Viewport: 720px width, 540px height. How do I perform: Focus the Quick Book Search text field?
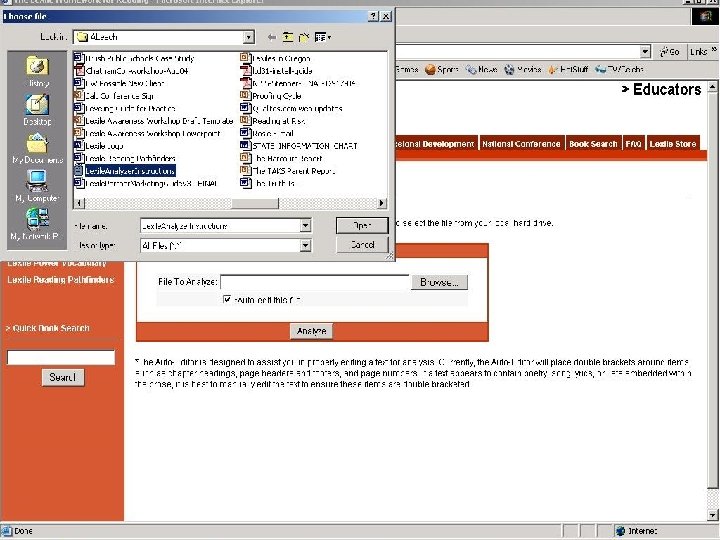61,357
